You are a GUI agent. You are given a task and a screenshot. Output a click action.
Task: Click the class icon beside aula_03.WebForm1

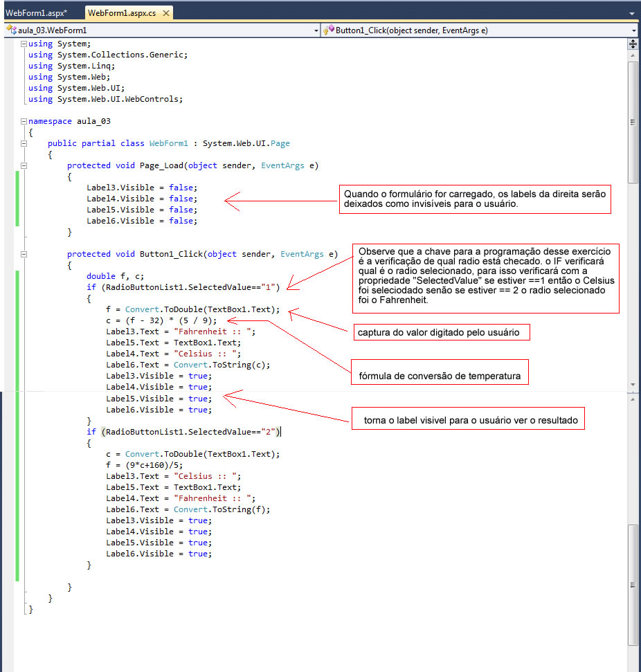11,30
